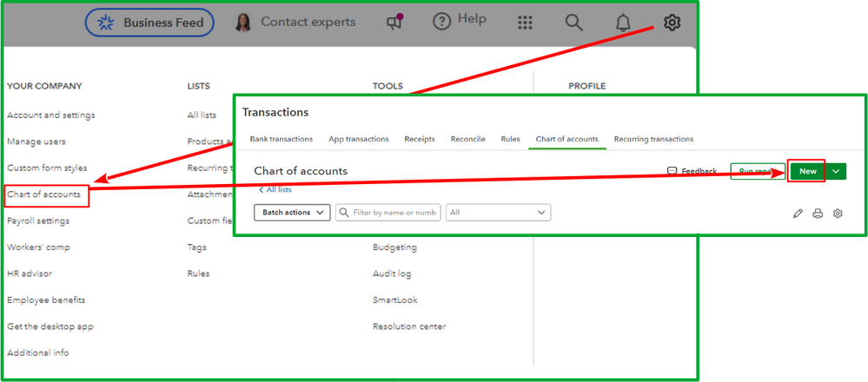
Task: Open Audit log under Tools
Action: [392, 273]
